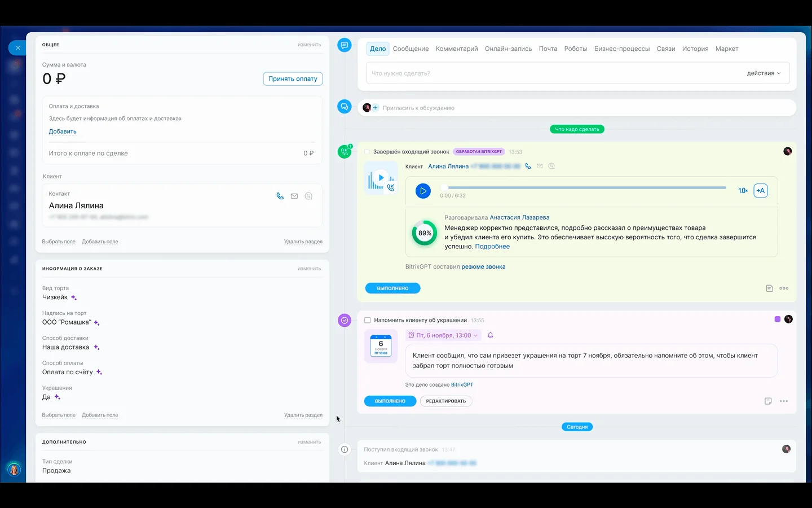Click изменить in the ОБЩЕЕ section

click(x=309, y=45)
